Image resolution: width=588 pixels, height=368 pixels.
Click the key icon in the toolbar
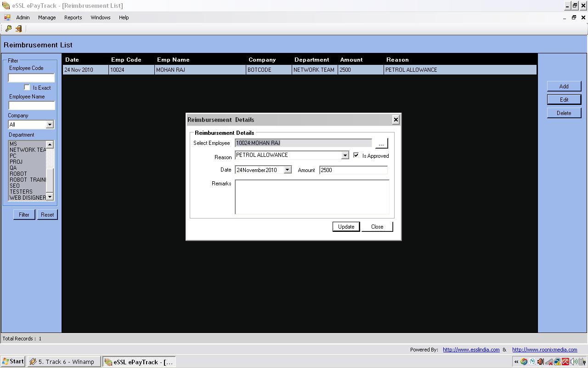pos(8,29)
